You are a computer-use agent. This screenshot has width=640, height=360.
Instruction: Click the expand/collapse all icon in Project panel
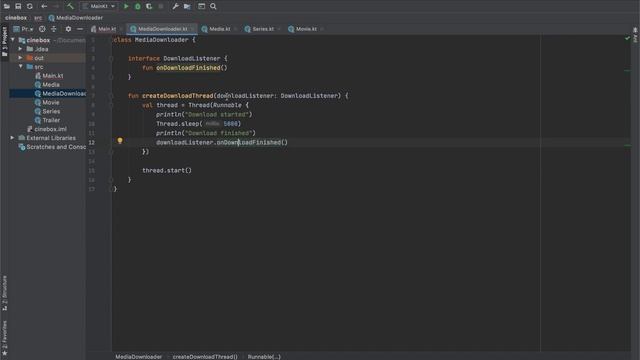53,29
